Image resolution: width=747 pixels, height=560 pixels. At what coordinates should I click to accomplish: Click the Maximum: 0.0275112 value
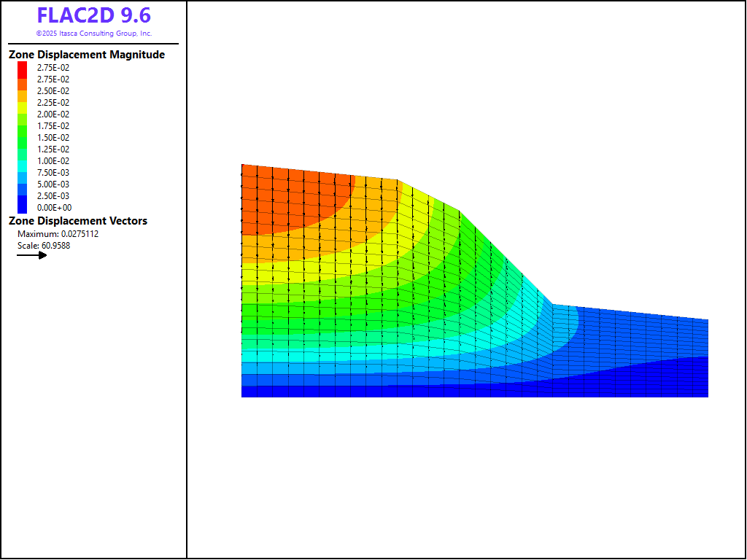point(58,234)
